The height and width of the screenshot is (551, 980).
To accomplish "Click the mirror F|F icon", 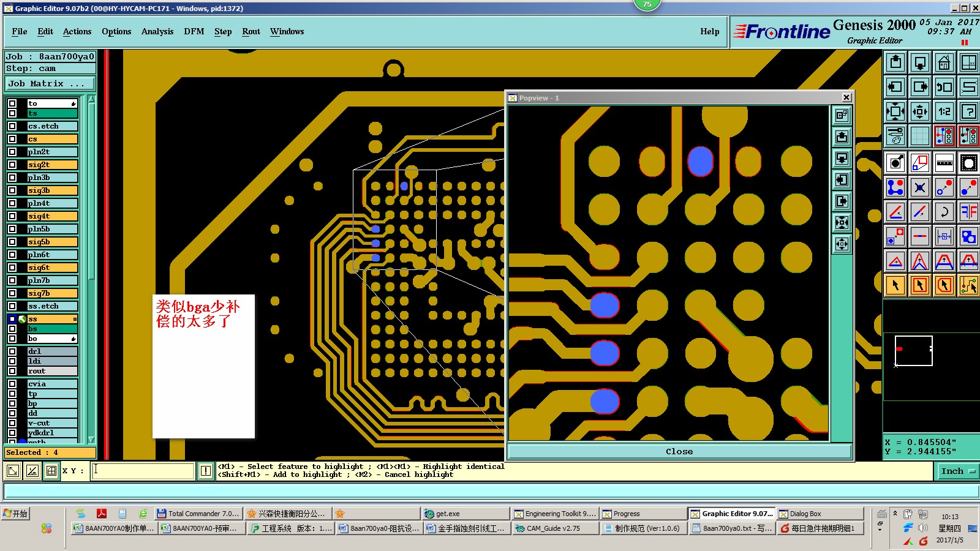I will 969,212.
